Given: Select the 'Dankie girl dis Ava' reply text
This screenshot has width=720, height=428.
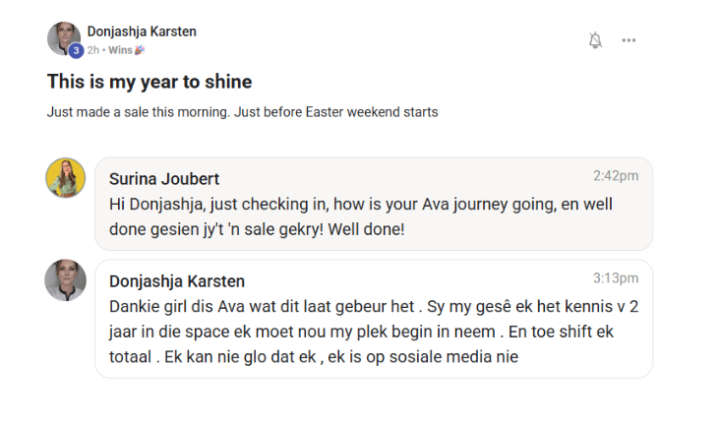Looking at the screenshot, I should click(x=374, y=332).
